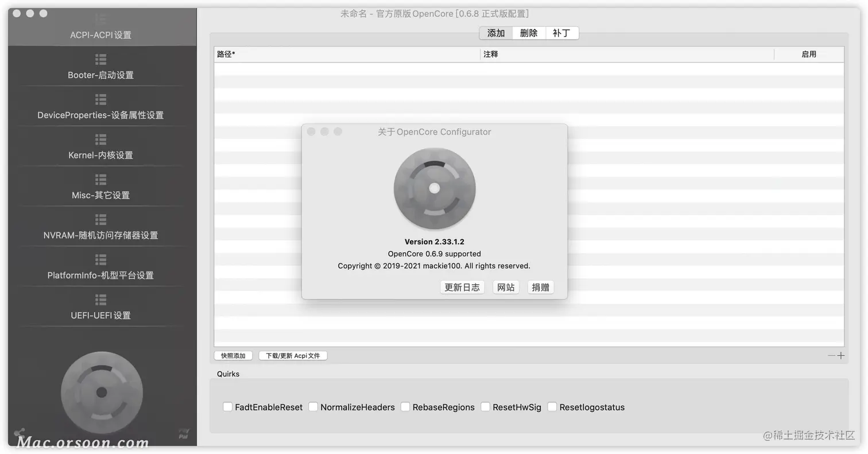The width and height of the screenshot is (868, 454).
Task: Click the large OpenCore logo in sidebar
Action: pos(102,393)
